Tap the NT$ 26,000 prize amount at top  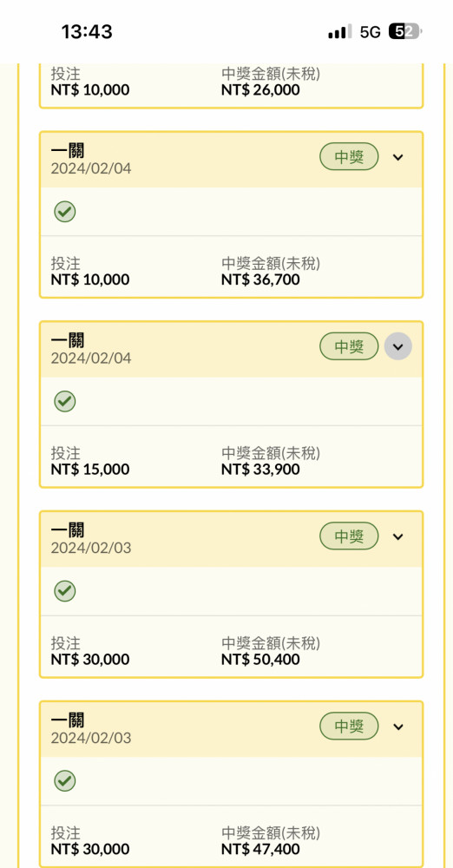[260, 89]
